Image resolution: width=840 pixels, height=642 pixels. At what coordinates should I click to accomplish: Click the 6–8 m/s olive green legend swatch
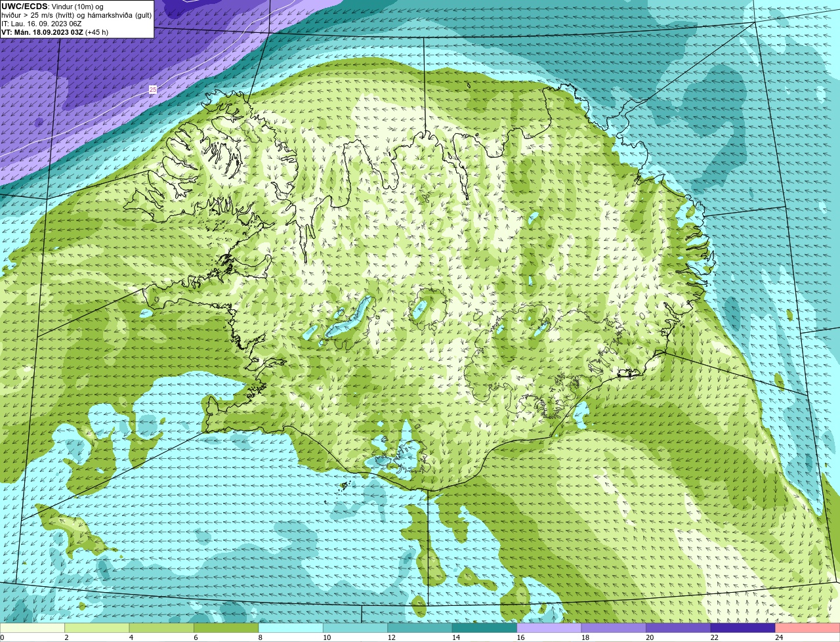[x=226, y=628]
